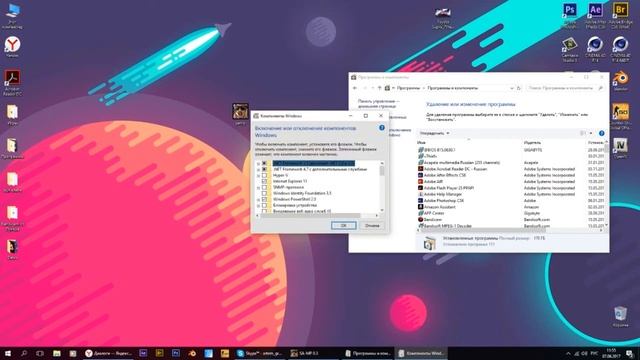This screenshot has width=640, height=360.
Task: Sort list by Имя column header
Action: [421, 143]
